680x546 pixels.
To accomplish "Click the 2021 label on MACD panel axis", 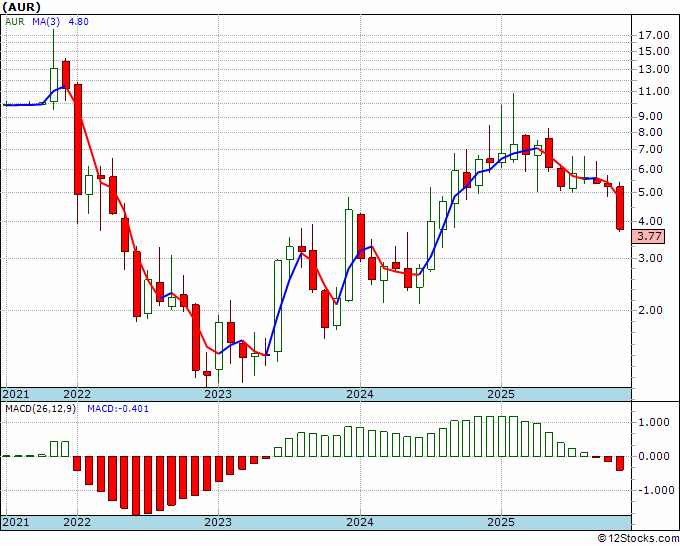I will coord(16,522).
